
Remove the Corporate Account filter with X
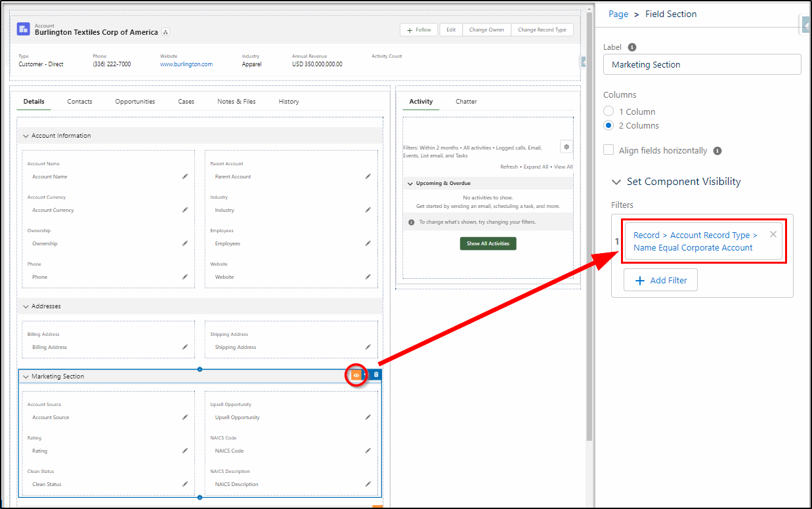tap(773, 234)
